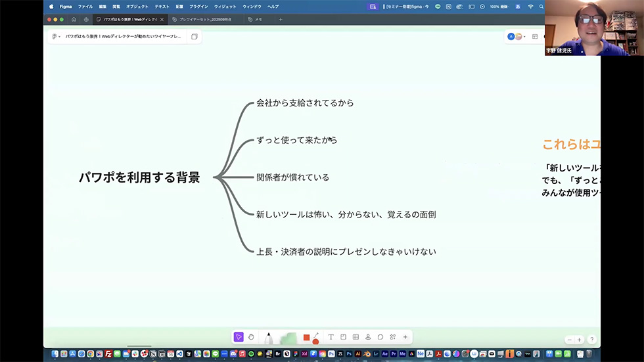Open the ウィンドウ menu
The image size is (644, 362).
coord(252,7)
